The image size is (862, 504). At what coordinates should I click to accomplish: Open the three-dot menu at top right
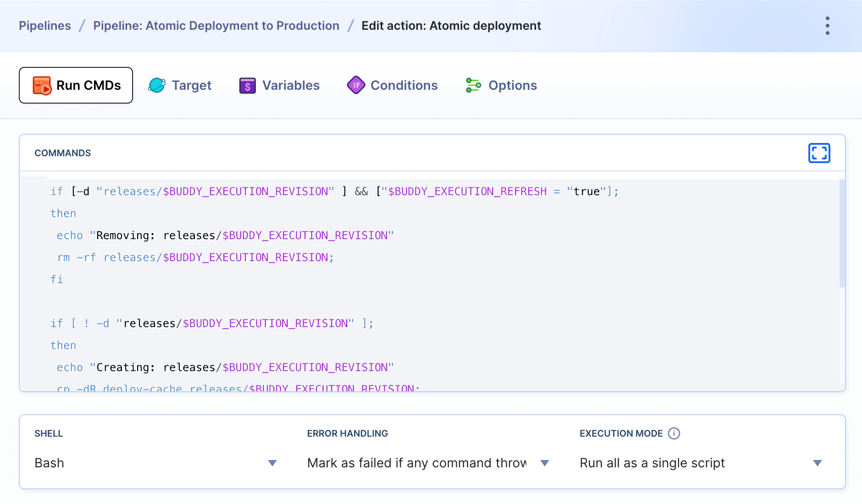(x=827, y=26)
